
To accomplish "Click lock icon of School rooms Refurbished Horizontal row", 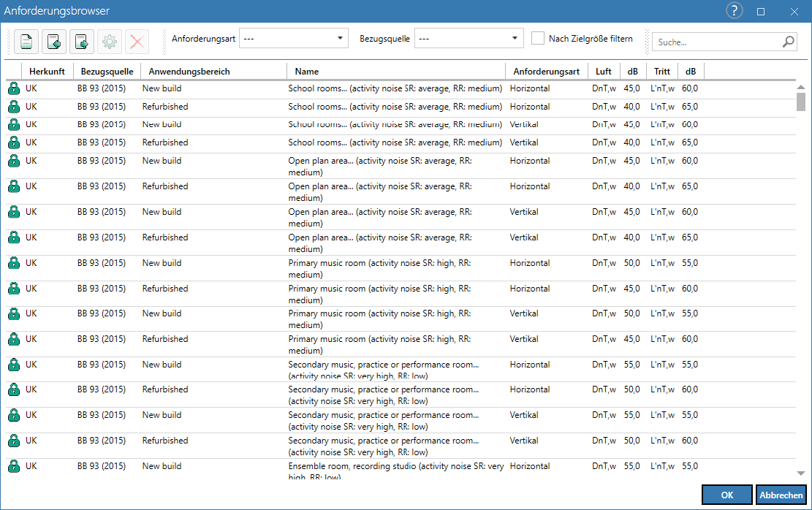I will pyautogui.click(x=14, y=107).
